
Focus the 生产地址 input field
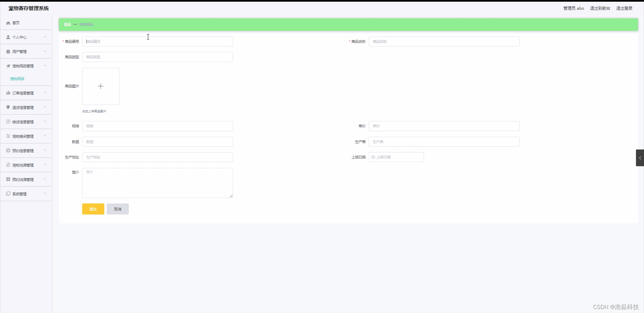(158, 157)
